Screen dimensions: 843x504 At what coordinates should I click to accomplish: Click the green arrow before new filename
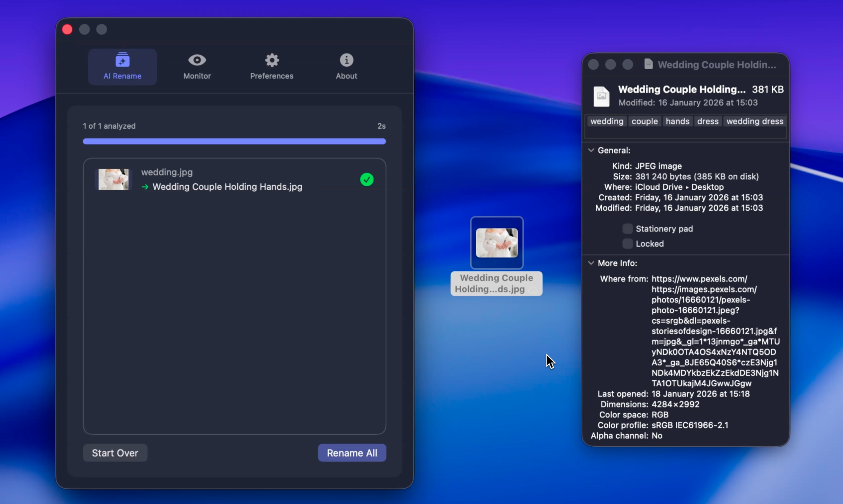coord(145,187)
